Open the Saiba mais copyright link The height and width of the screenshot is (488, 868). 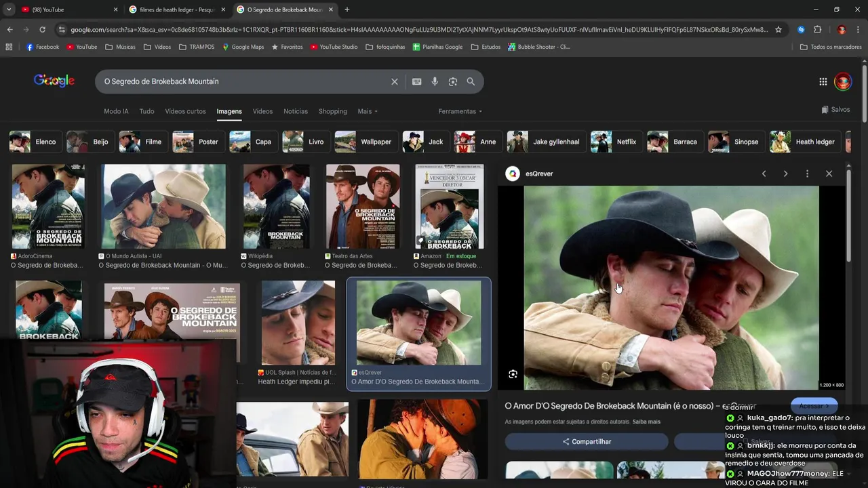click(646, 422)
